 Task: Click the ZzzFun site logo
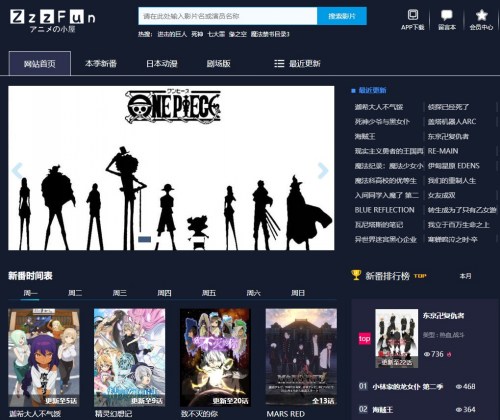53,21
